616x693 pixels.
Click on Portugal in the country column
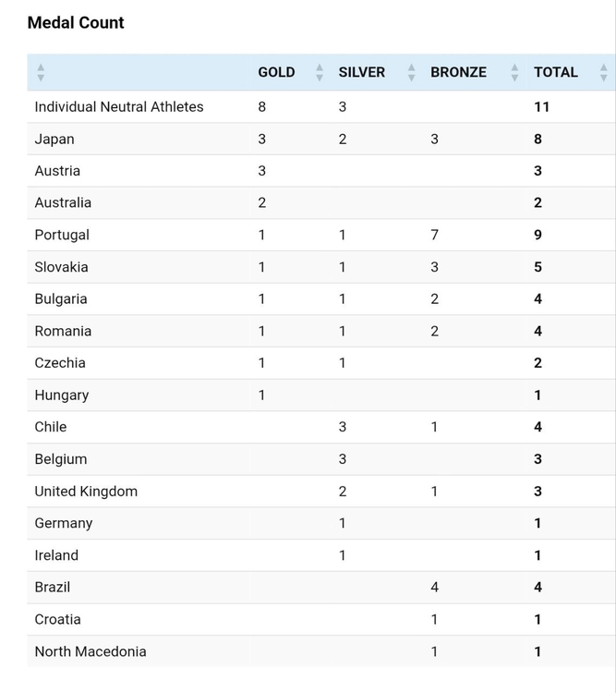coord(62,235)
